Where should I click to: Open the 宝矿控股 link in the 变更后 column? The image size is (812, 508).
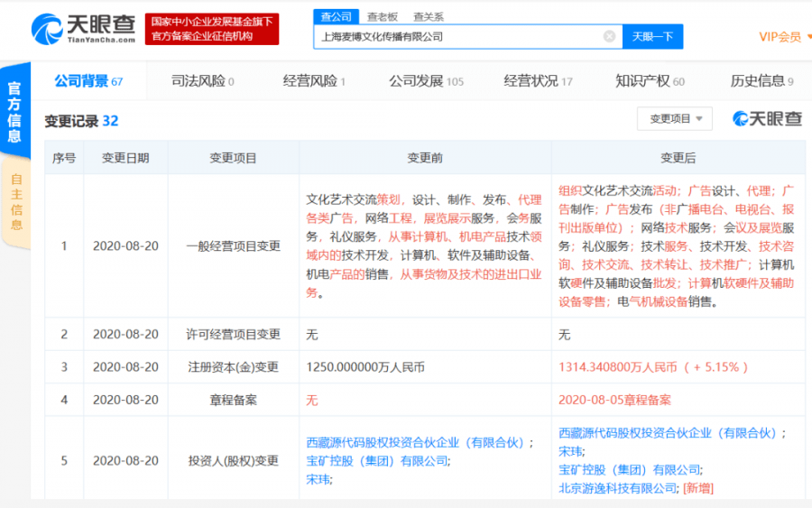pyautogui.click(x=629, y=470)
